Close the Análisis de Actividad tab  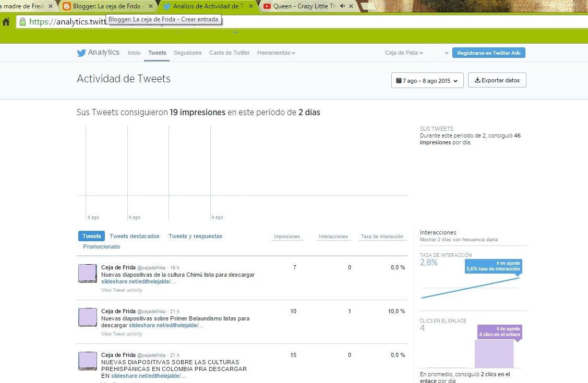coord(251,6)
